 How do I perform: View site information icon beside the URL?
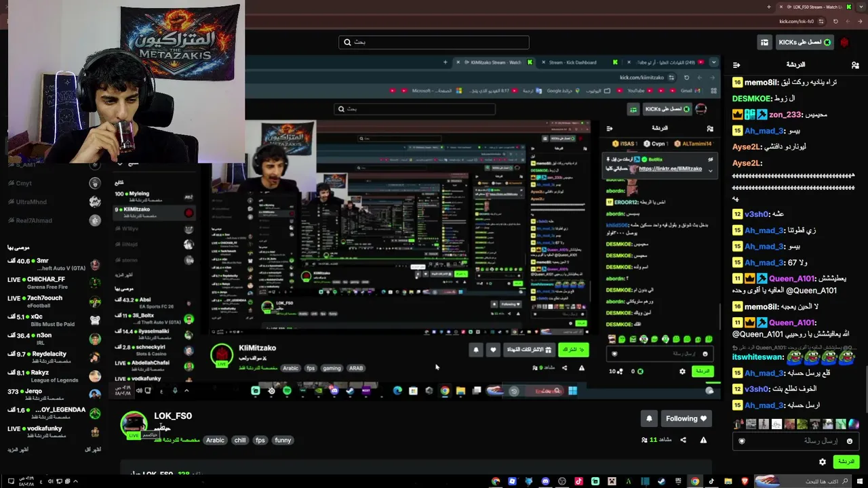[820, 21]
